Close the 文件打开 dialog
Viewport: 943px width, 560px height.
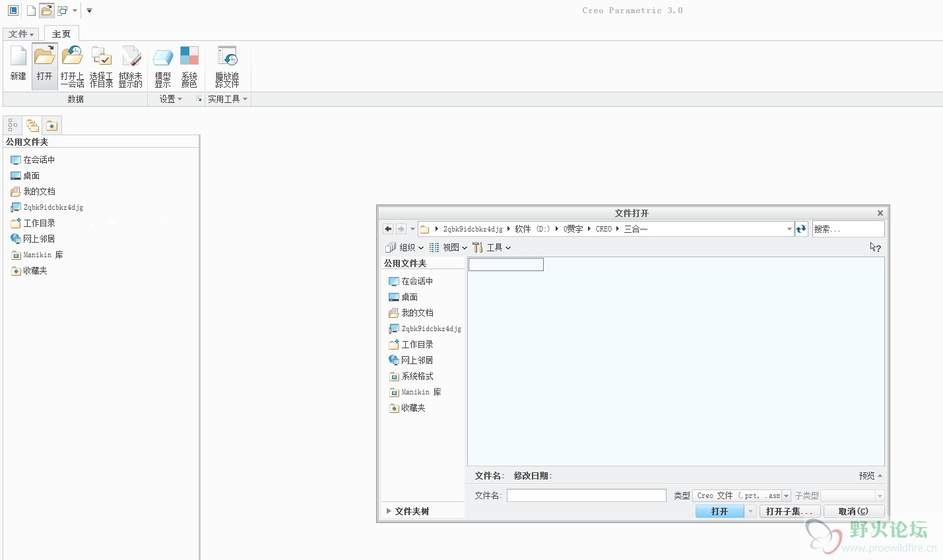point(880,213)
